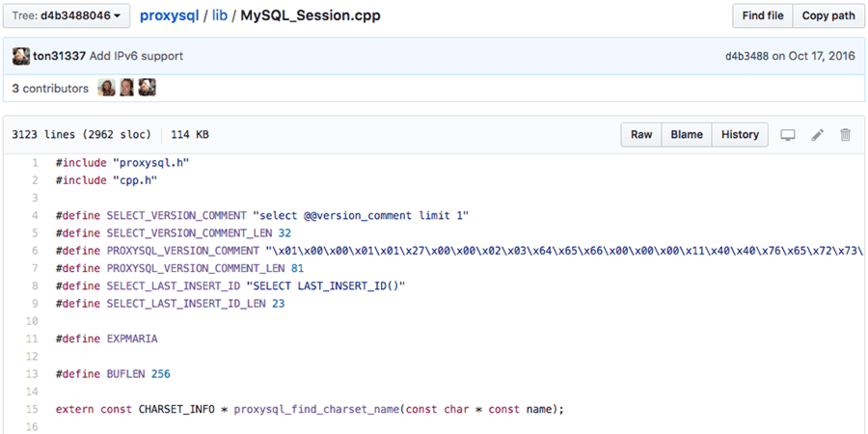Click the pencil edit file icon
This screenshot has height=434, width=868.
point(817,135)
